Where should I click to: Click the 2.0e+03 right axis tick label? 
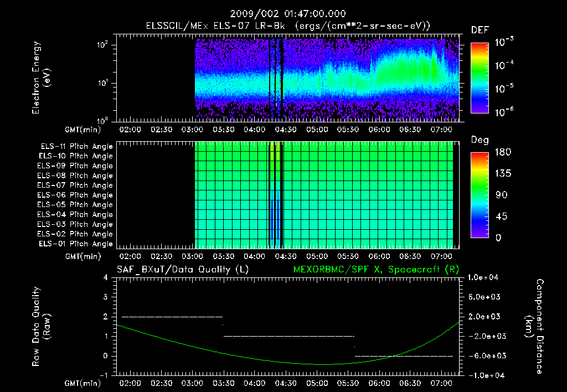tap(484, 317)
